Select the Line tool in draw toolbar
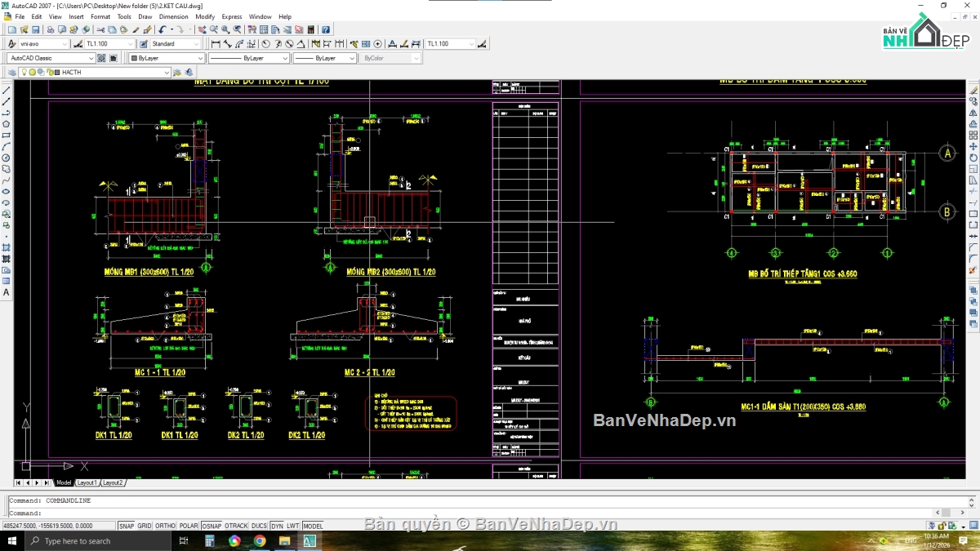Viewport: 980px width, 551px height. (x=7, y=90)
